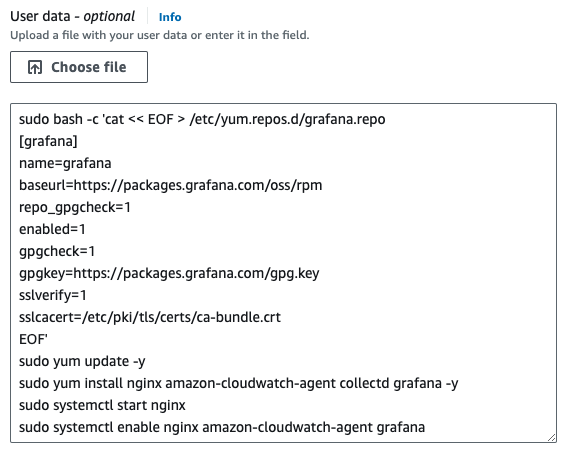The height and width of the screenshot is (450, 567).
Task: Click the repo_gpgcheck=1 line
Action: point(75,208)
